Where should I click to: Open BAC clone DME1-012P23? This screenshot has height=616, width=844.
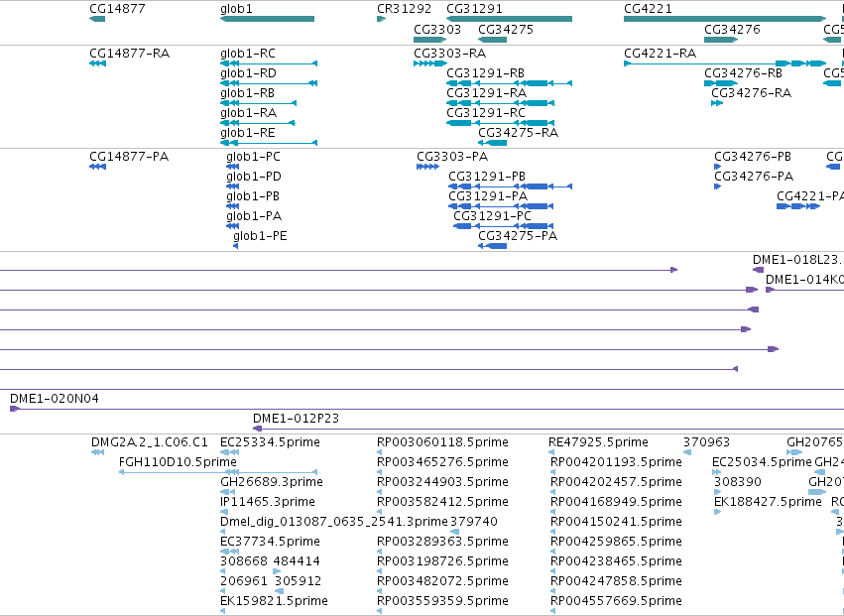(x=548, y=430)
